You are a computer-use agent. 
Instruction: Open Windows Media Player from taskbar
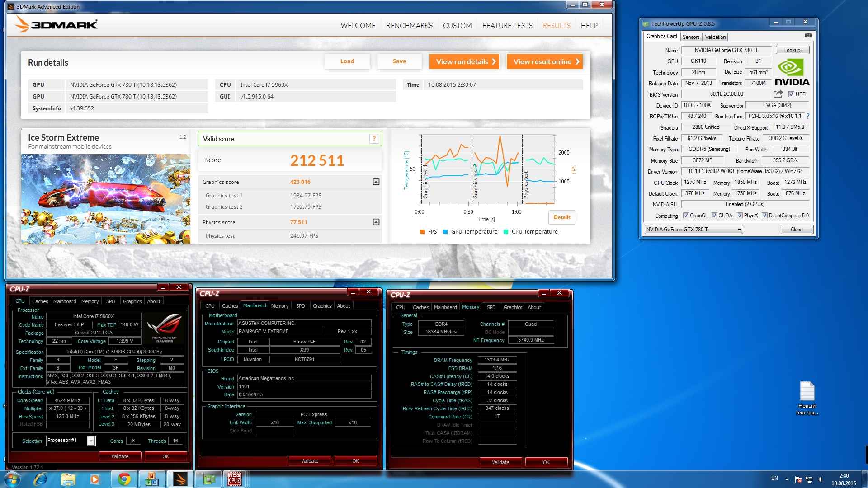[x=95, y=479]
